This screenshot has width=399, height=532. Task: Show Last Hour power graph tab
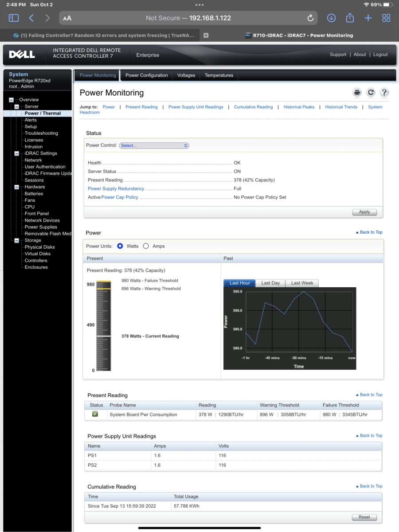[240, 283]
